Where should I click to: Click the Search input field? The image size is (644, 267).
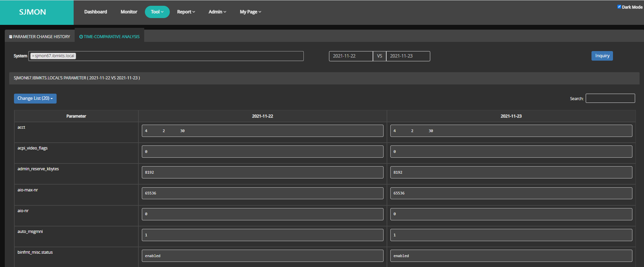click(x=610, y=98)
